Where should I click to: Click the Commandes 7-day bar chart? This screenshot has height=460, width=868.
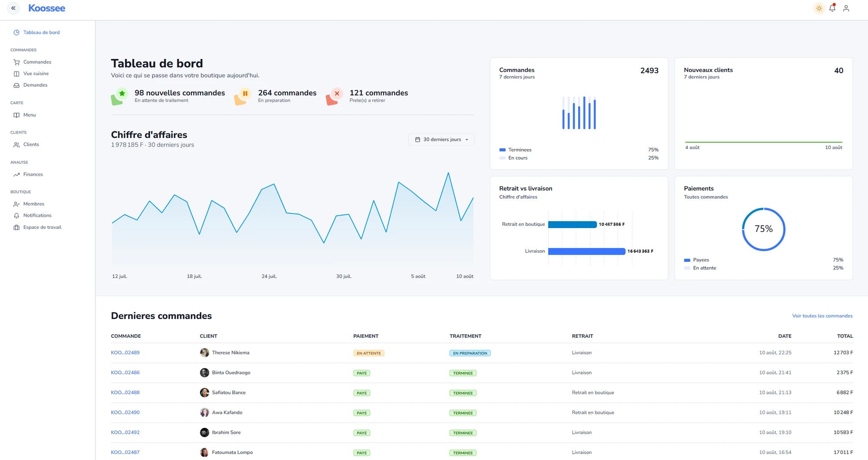[x=579, y=113]
